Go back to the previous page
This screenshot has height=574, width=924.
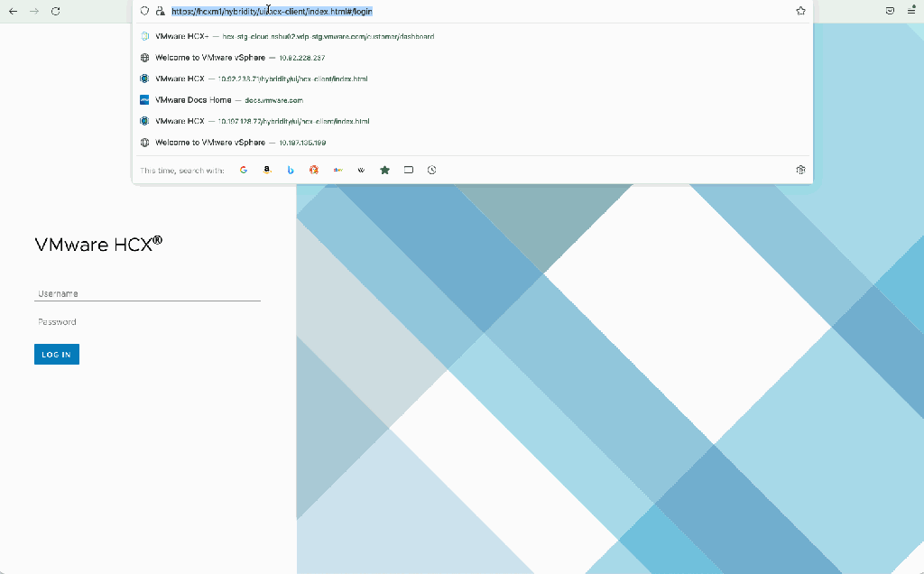[13, 11]
